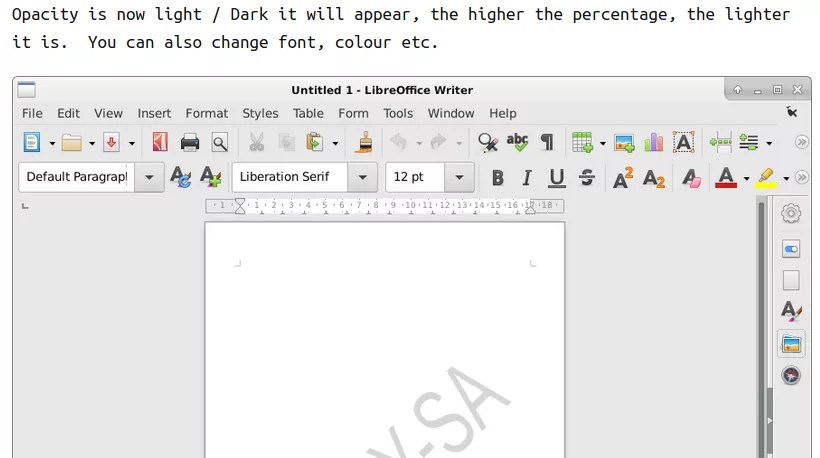This screenshot has width=820, height=458.
Task: Open the sidebar Gallery deck icon
Action: (x=791, y=344)
